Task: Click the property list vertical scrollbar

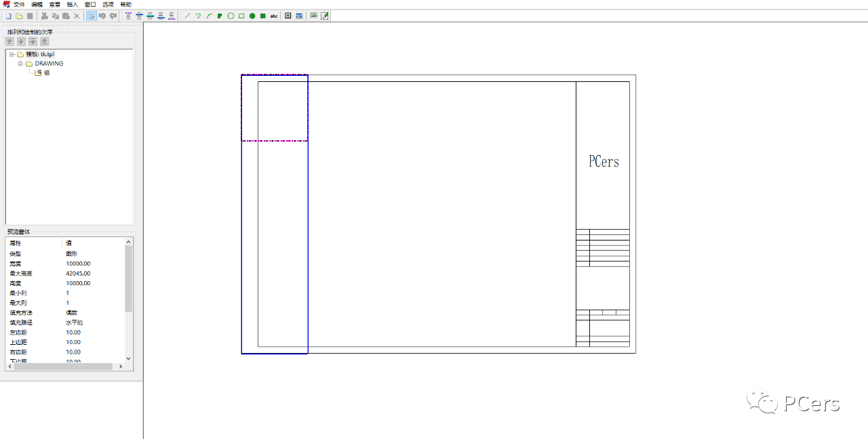Action: (128, 278)
